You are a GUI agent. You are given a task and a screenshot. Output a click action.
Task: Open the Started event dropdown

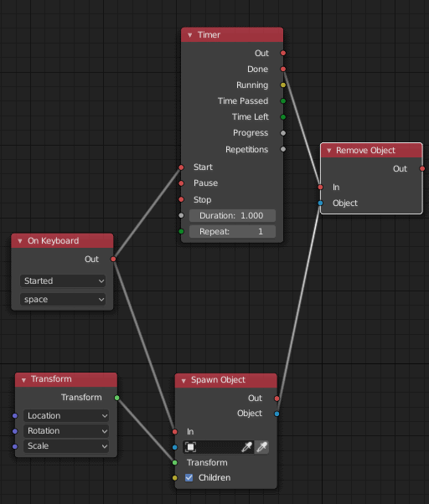pyautogui.click(x=63, y=281)
